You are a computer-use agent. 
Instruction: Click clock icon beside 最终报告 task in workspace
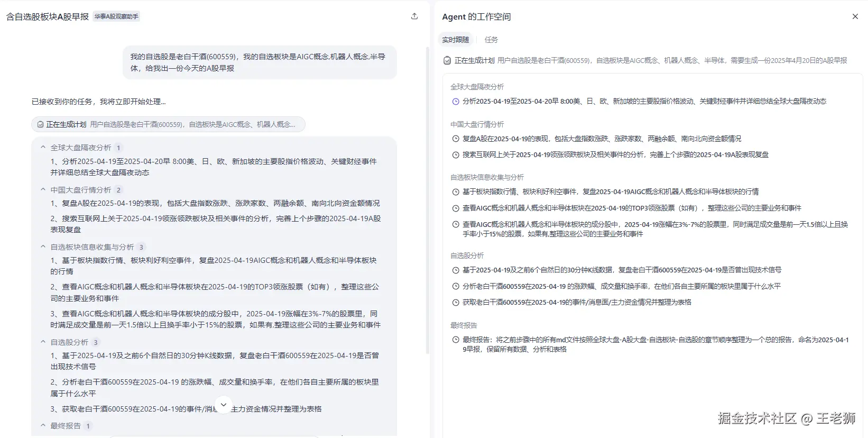click(456, 340)
